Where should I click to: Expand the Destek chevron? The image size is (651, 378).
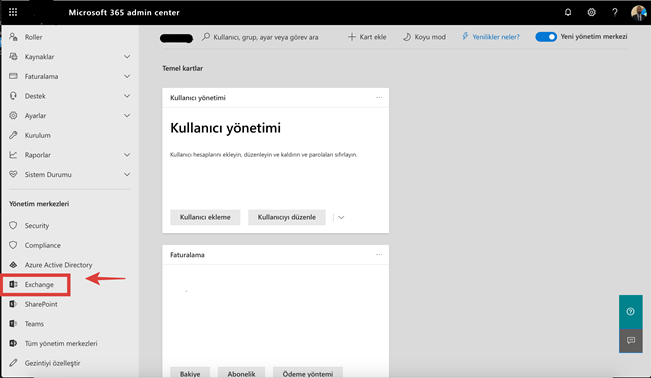pos(127,96)
